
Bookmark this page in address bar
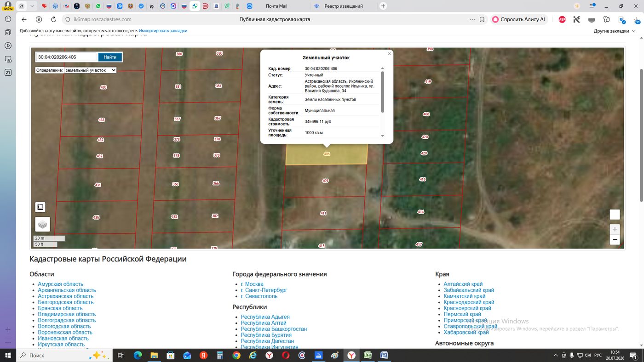point(482,20)
